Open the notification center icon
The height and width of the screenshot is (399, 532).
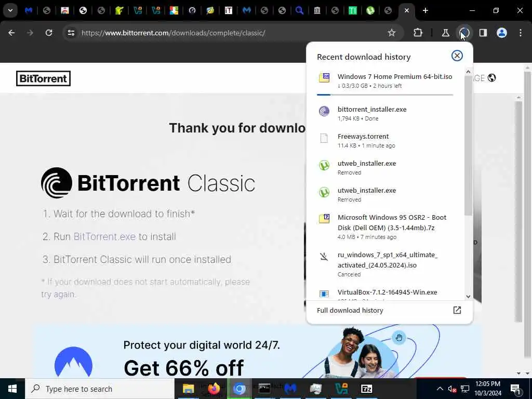click(516, 389)
